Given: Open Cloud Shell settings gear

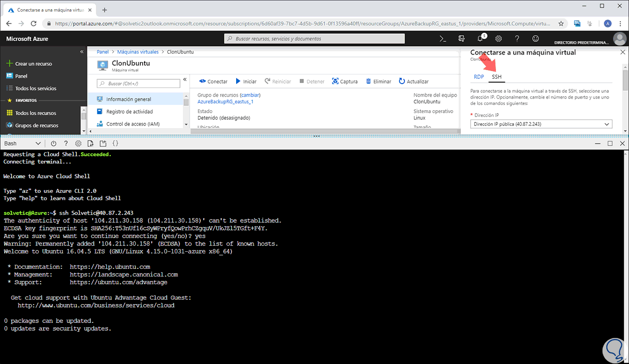Looking at the screenshot, I should [78, 144].
